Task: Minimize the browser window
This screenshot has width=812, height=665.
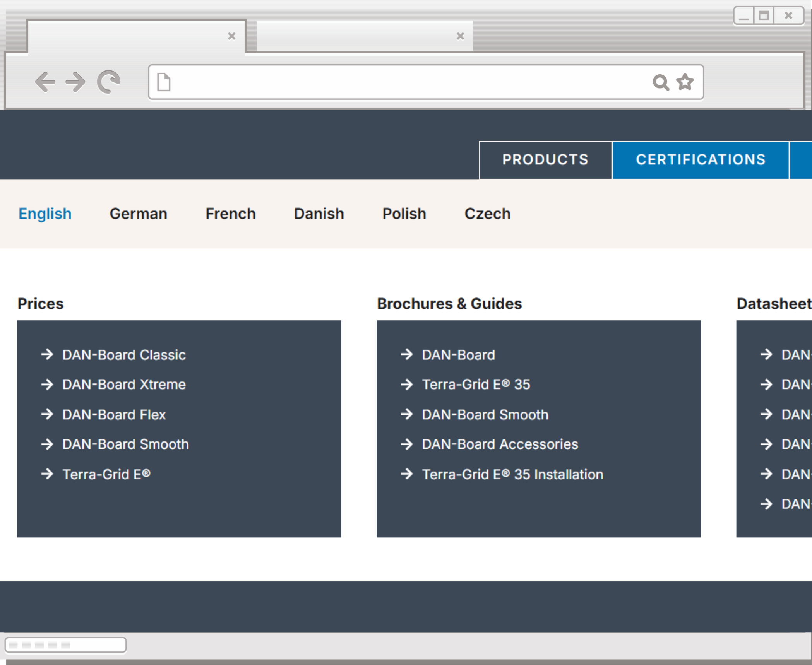Action: pos(743,16)
